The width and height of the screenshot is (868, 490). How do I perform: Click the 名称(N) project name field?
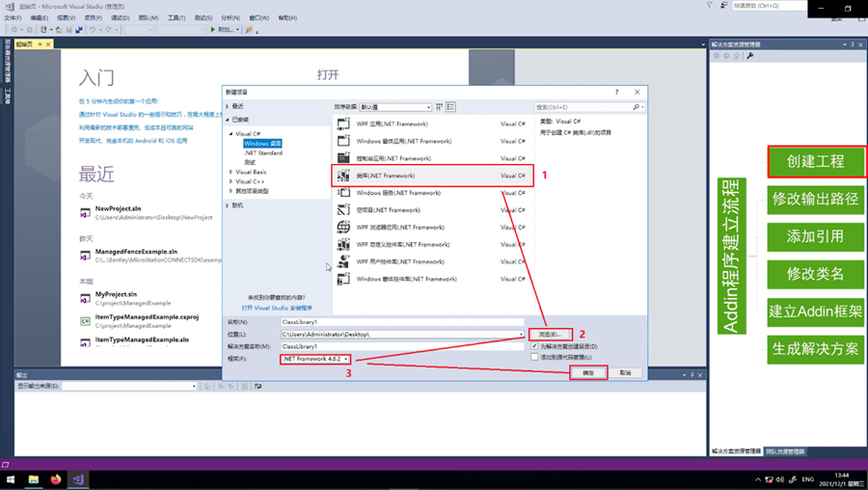tap(402, 322)
